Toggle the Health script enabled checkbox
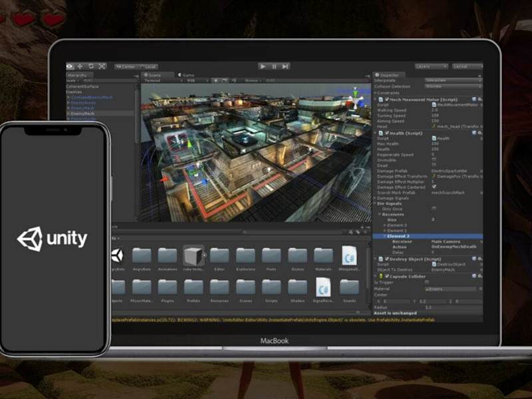This screenshot has width=532, height=399. 387,133
